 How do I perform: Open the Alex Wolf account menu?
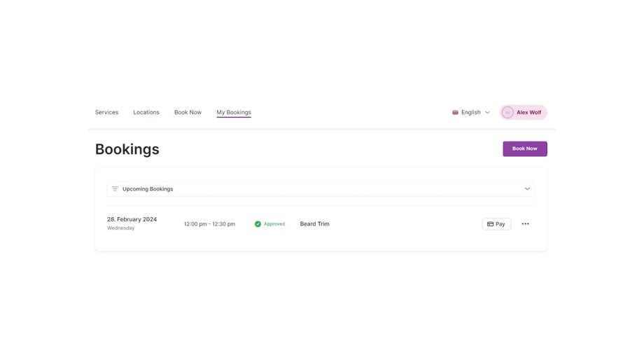pos(528,112)
